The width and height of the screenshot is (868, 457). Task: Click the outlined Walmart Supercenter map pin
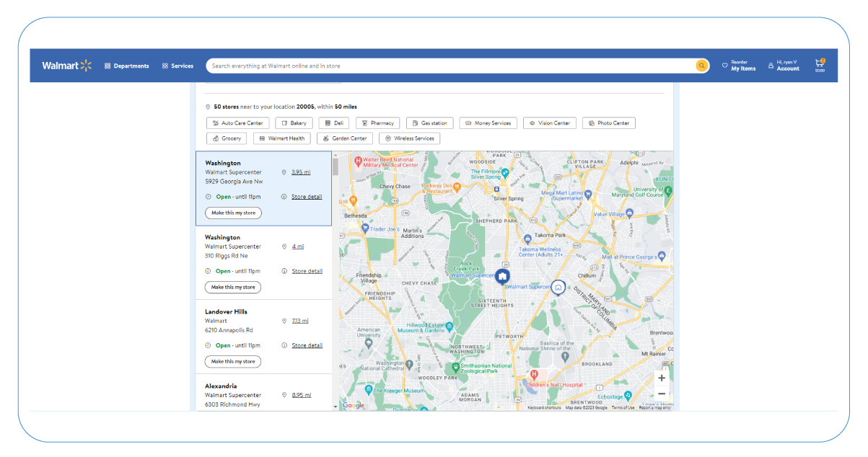coord(558,288)
